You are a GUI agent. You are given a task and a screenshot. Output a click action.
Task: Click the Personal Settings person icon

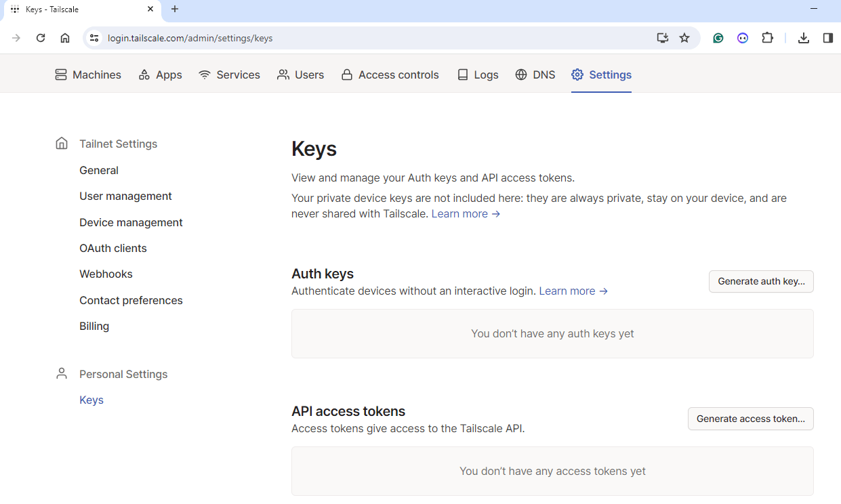(x=62, y=374)
